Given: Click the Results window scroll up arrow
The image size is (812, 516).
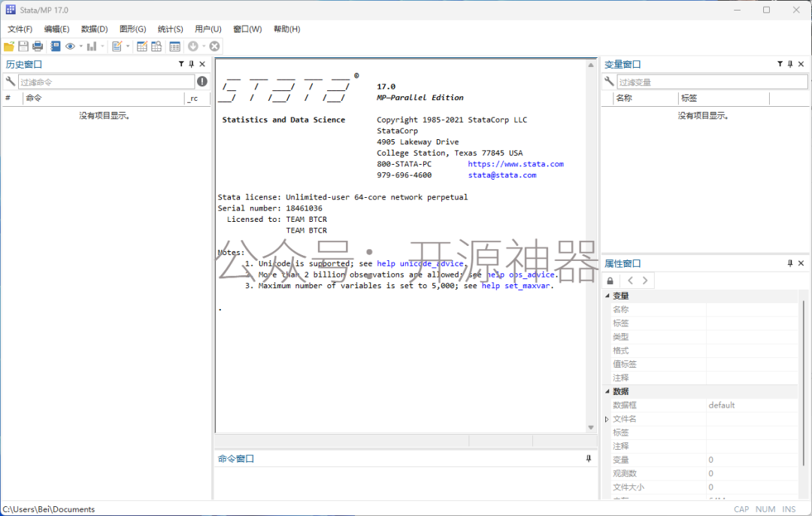Looking at the screenshot, I should pyautogui.click(x=591, y=65).
